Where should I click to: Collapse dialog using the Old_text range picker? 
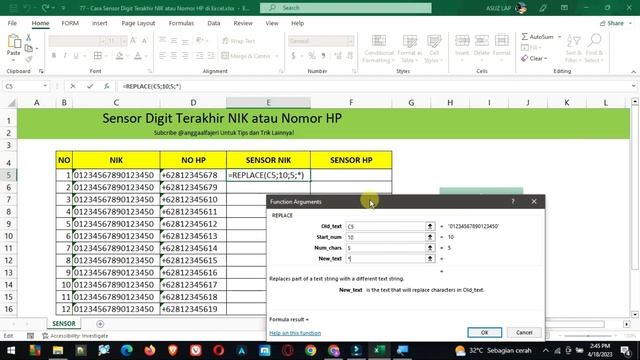(x=430, y=226)
